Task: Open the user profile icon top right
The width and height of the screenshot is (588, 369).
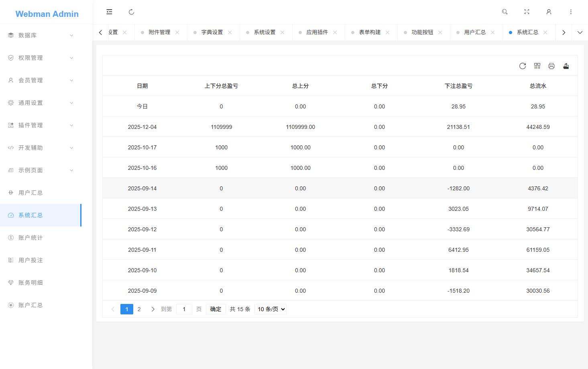Action: pyautogui.click(x=549, y=12)
